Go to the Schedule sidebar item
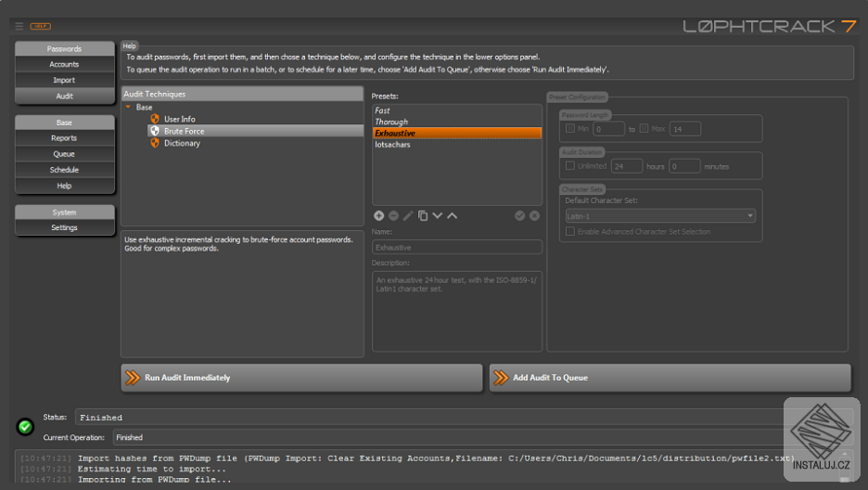 click(x=64, y=170)
